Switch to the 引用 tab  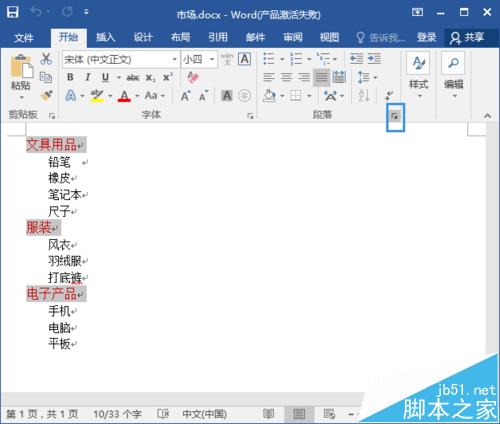[218, 37]
